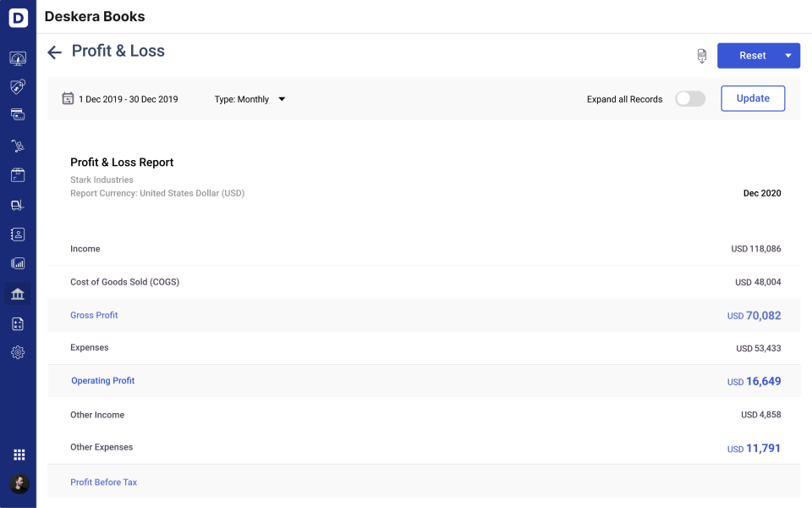
Task: Click the Update button
Action: pos(753,98)
